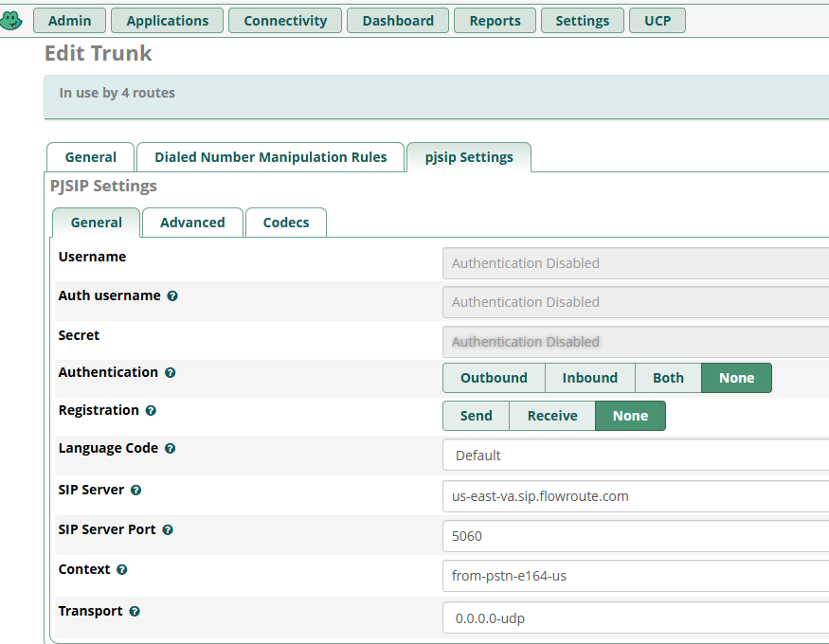
Task: Open the Connectivity menu
Action: [285, 21]
